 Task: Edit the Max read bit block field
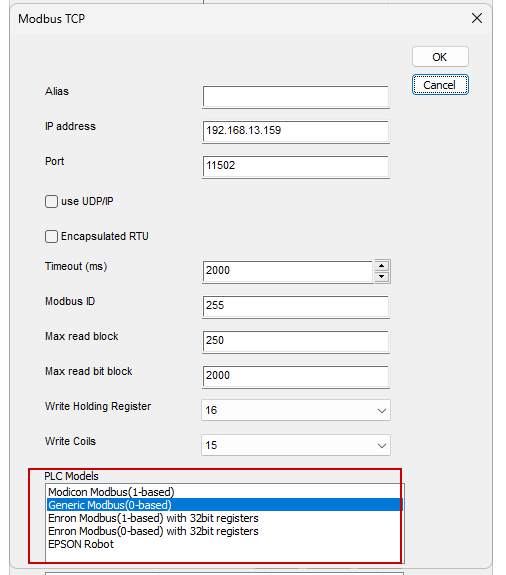pos(296,376)
